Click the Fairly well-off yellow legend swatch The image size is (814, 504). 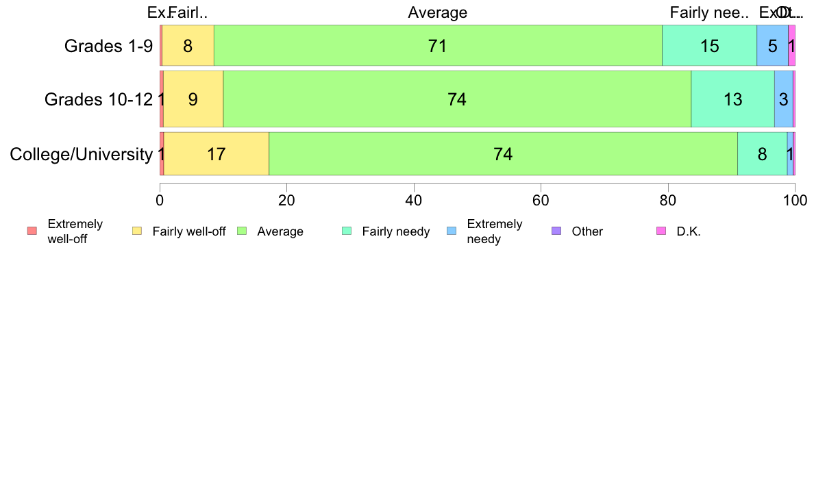tap(137, 231)
